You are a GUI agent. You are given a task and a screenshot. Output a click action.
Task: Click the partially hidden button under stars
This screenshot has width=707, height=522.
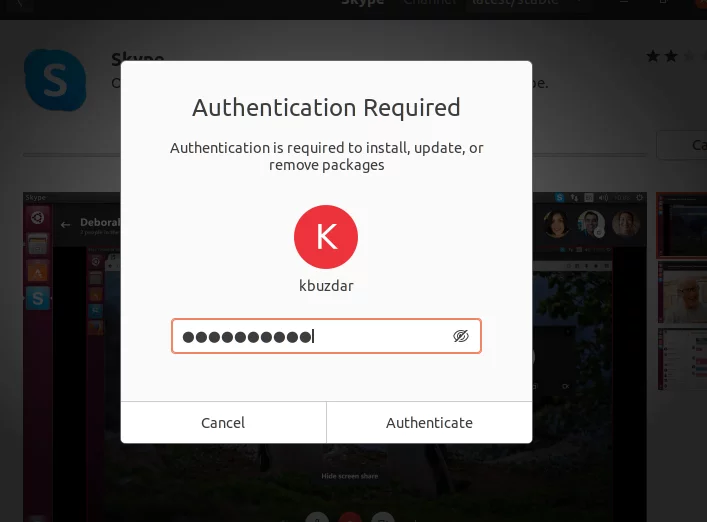click(682, 145)
